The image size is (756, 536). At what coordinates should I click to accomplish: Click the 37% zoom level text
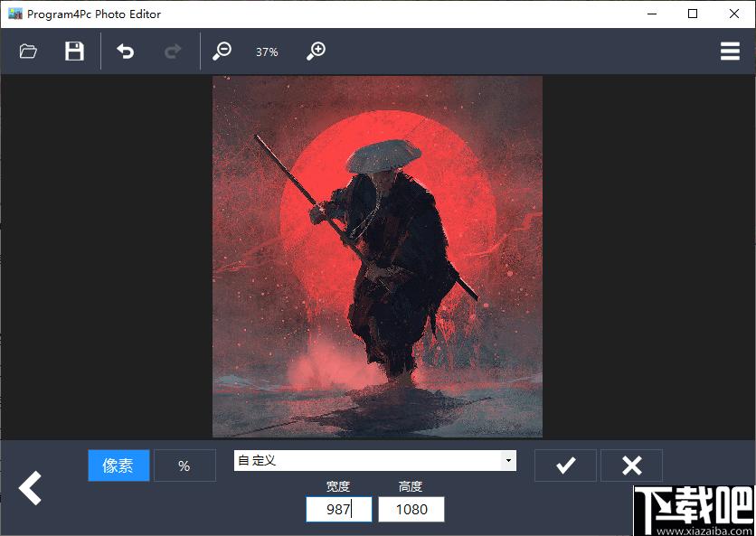[x=267, y=52]
